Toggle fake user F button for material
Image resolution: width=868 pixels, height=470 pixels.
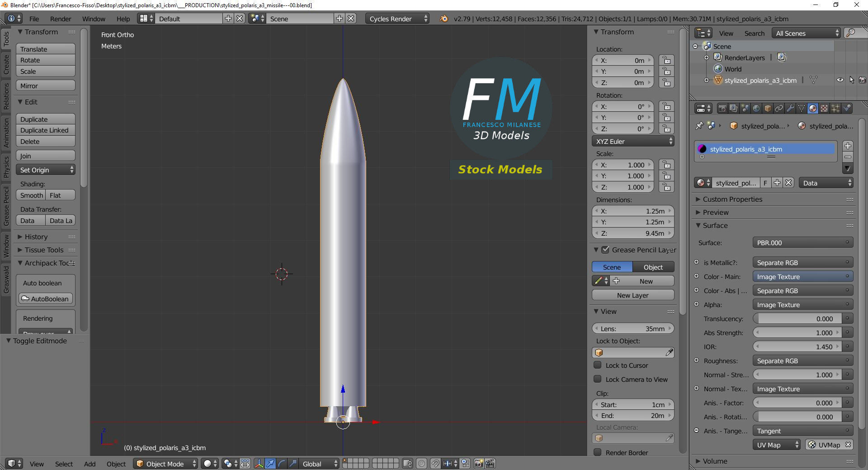pos(765,183)
